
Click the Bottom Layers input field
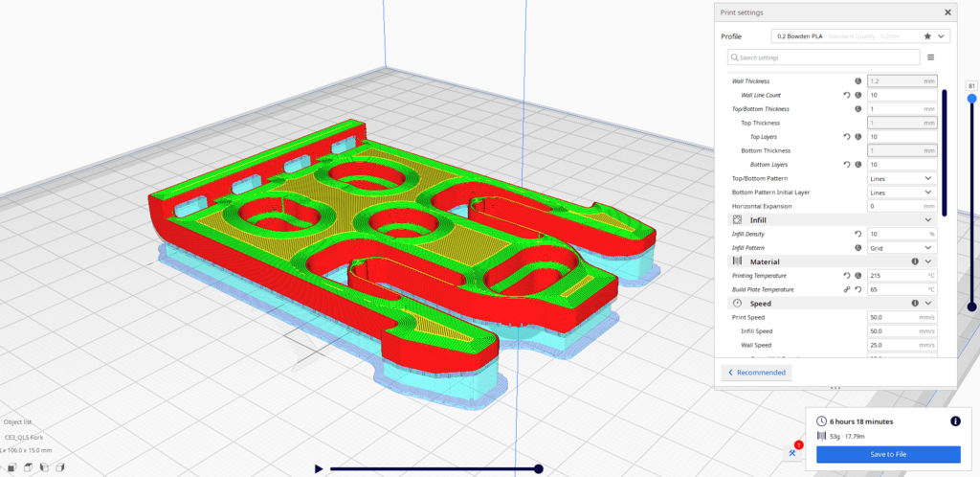902,165
